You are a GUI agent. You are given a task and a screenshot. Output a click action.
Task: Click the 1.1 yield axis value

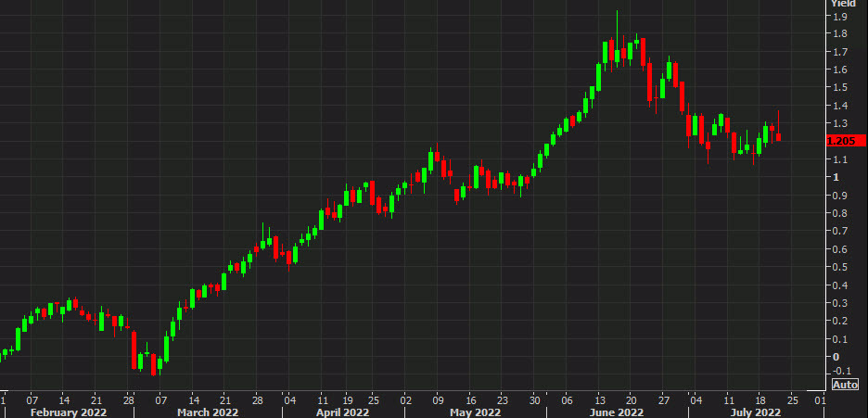pyautogui.click(x=840, y=159)
